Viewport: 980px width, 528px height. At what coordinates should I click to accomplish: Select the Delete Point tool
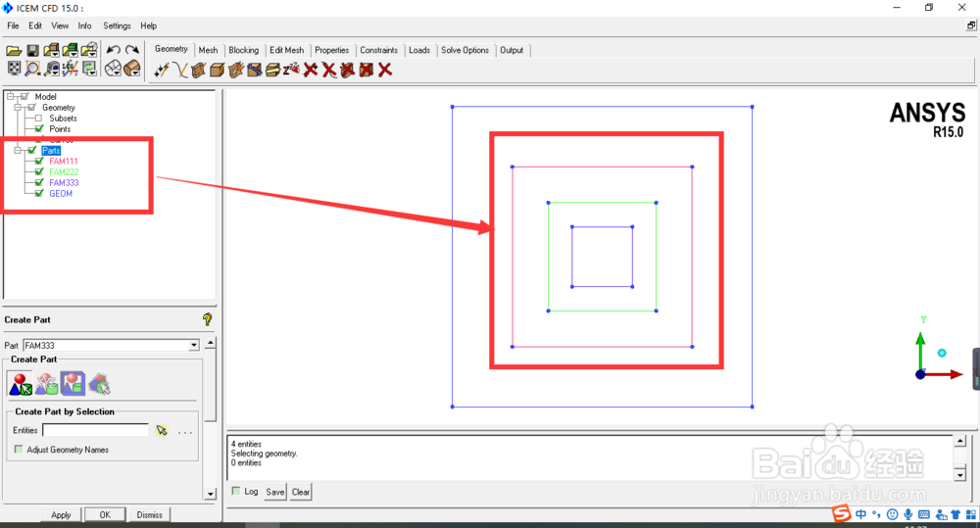click(311, 70)
